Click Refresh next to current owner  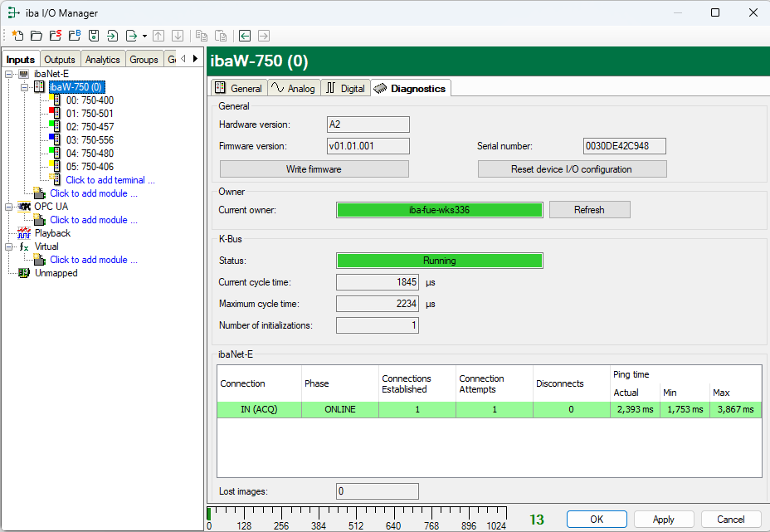click(x=589, y=210)
